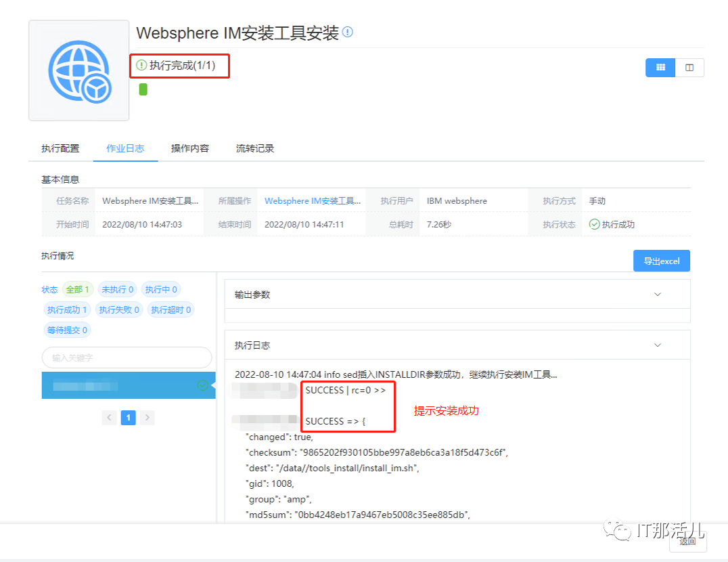Image resolution: width=728 pixels, height=562 pixels.
Task: Open the 操作内容 tab
Action: click(x=190, y=148)
